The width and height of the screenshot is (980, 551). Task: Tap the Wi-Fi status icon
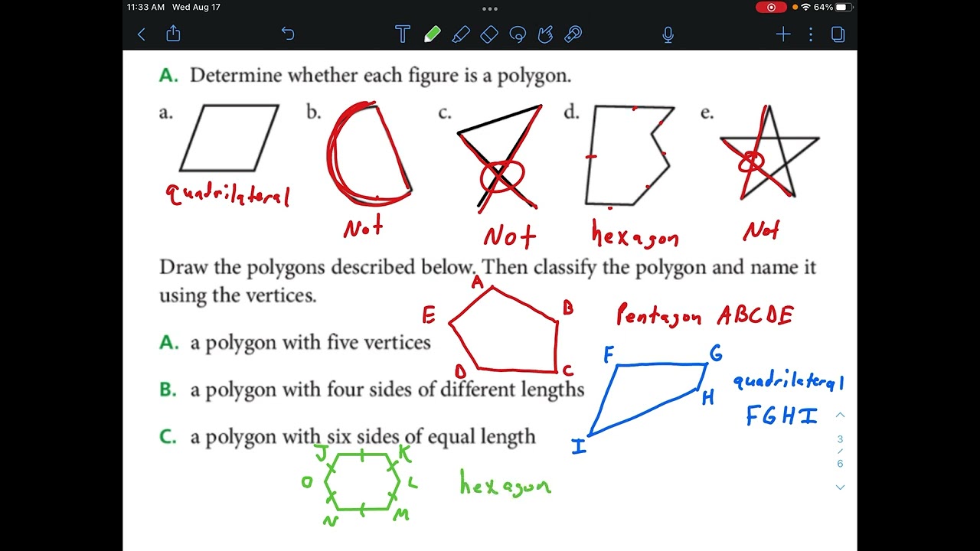(x=805, y=7)
